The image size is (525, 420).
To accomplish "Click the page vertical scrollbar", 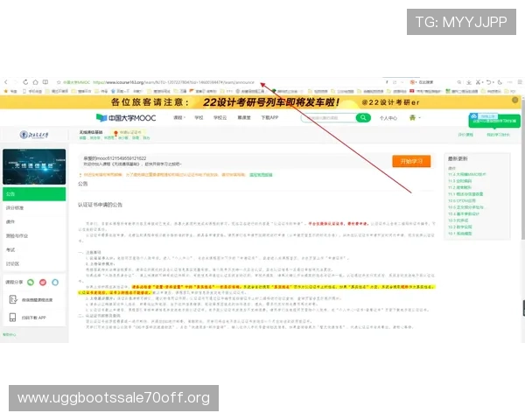I will coord(522,169).
